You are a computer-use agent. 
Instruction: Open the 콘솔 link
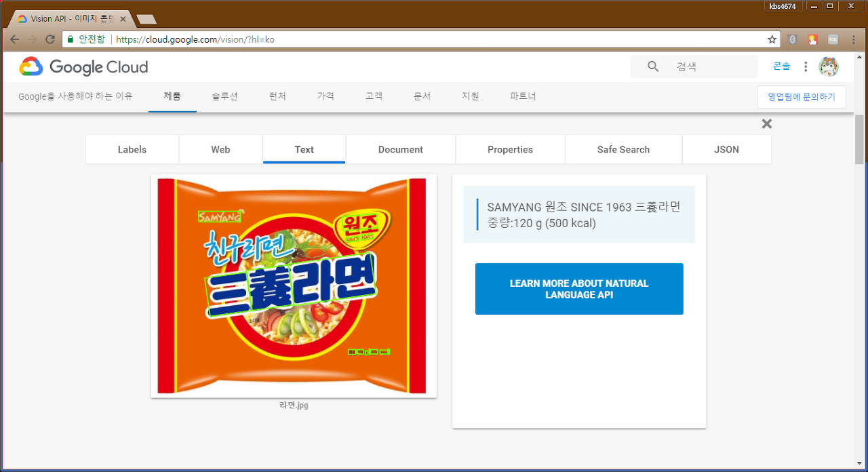781,66
